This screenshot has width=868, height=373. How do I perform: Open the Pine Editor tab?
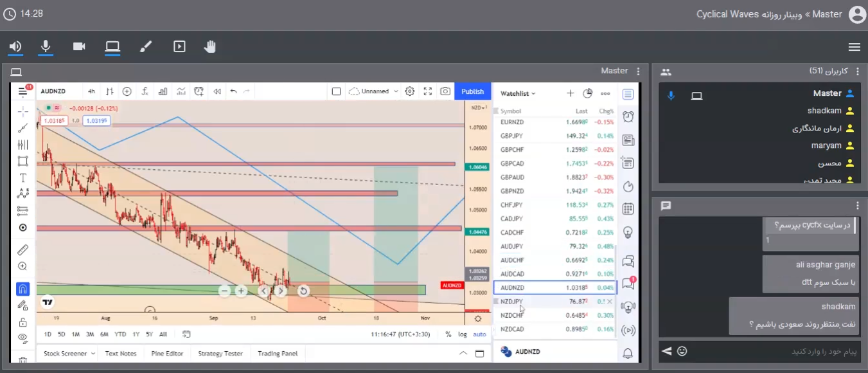pos(167,353)
